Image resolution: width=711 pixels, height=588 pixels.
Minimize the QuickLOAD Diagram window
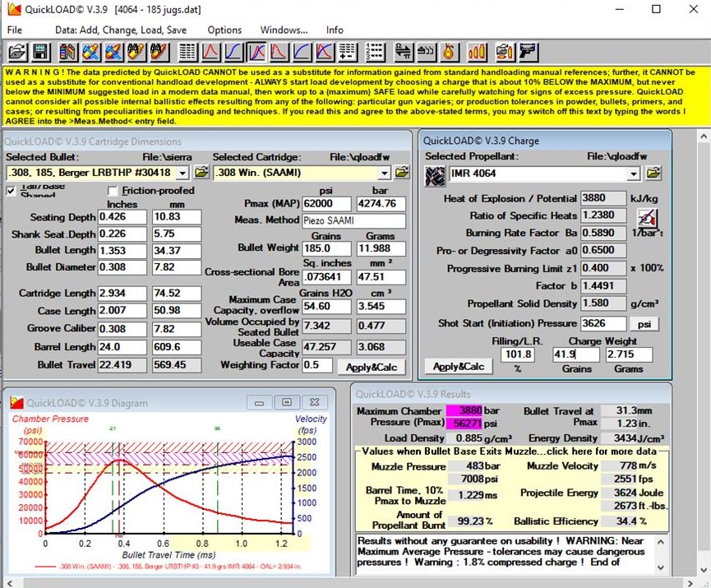(x=260, y=402)
